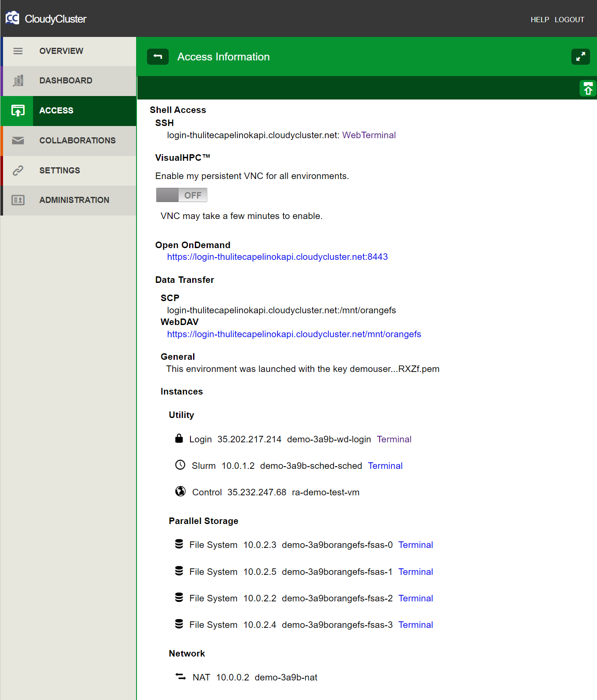Open Terminal for demo-3a9borangefs-fsas-0

click(416, 545)
